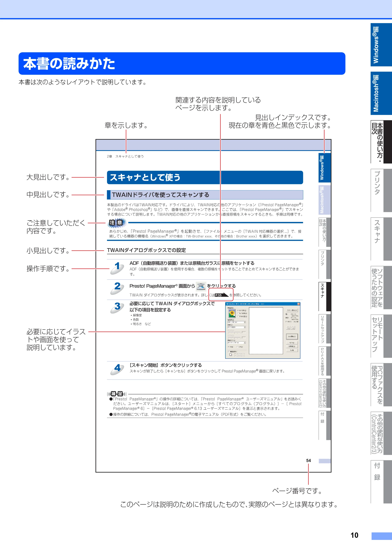Click the 章を示します。 caption
Viewport: 392px width, 555px height.
pyautogui.click(x=126, y=125)
